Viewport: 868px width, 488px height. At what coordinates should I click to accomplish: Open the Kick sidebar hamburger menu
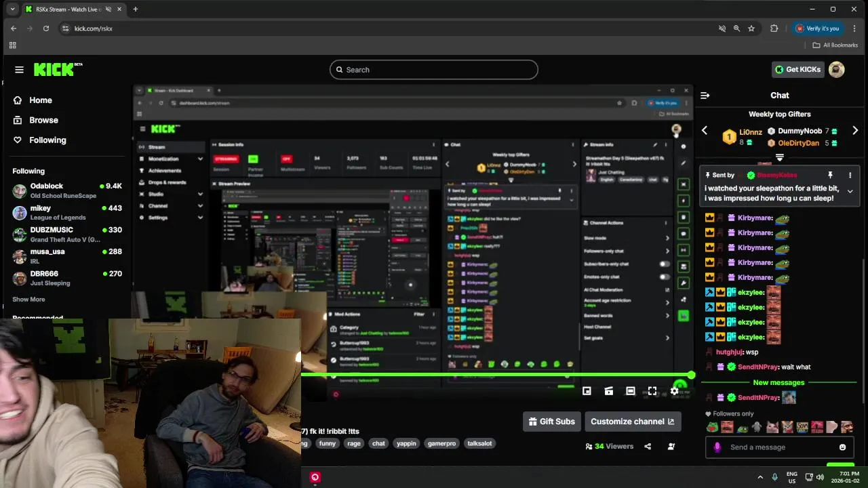click(x=19, y=69)
